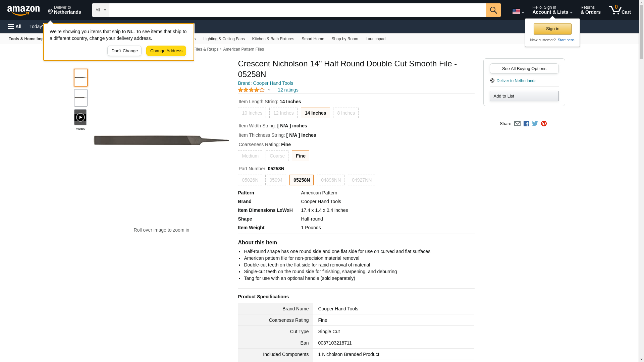
Task: Expand the star ratings breakdown arrow
Action: pyautogui.click(x=269, y=90)
